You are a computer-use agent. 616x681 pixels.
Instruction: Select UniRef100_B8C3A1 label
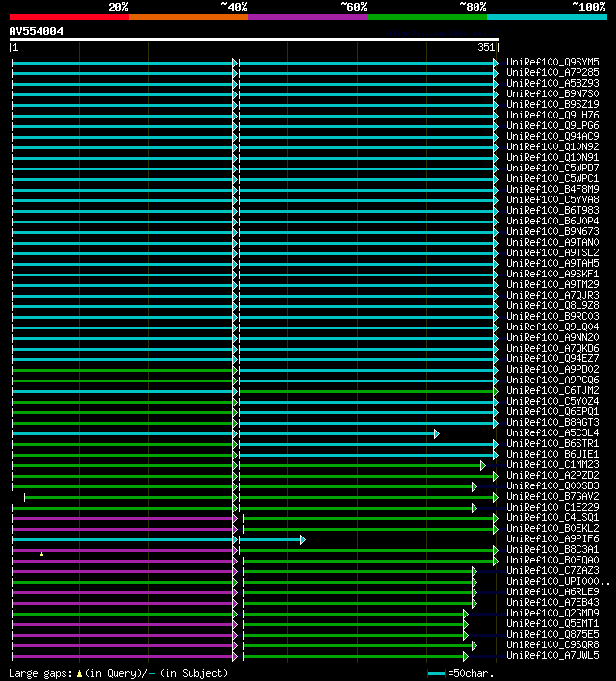tap(552, 549)
